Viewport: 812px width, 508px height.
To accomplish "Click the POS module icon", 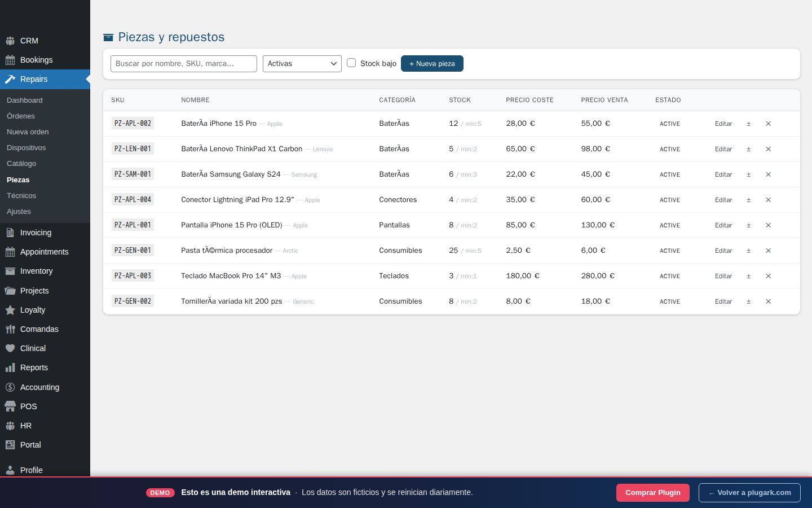I will [10, 406].
